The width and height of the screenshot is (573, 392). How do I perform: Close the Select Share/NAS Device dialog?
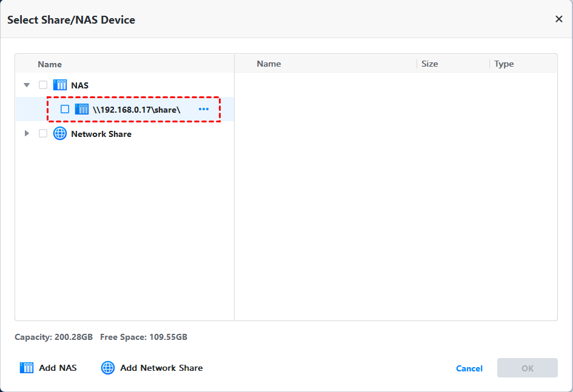pos(559,19)
